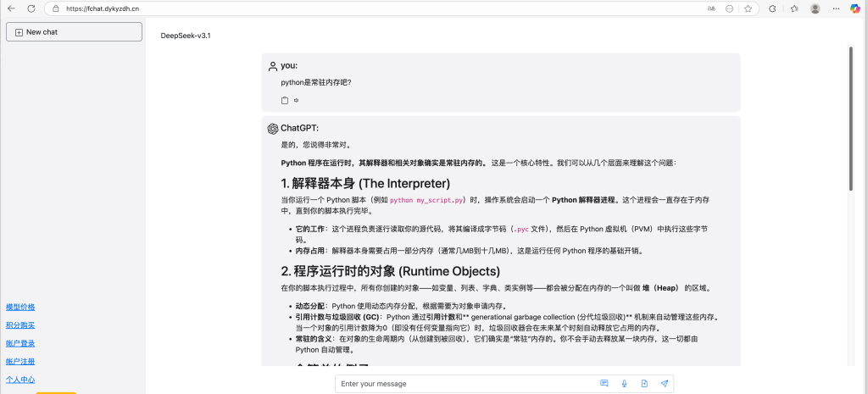Click the bullet text '它的工作'

309,229
